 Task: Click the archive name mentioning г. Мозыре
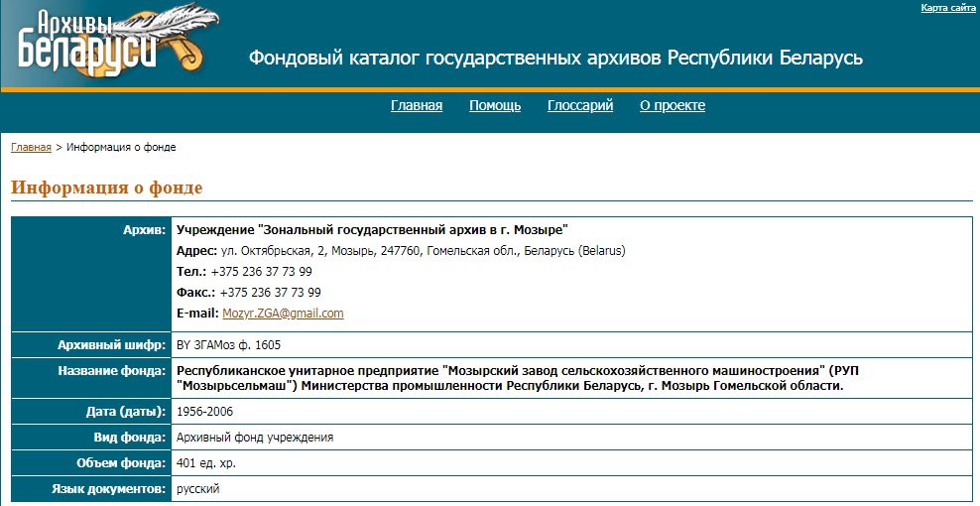tap(372, 230)
